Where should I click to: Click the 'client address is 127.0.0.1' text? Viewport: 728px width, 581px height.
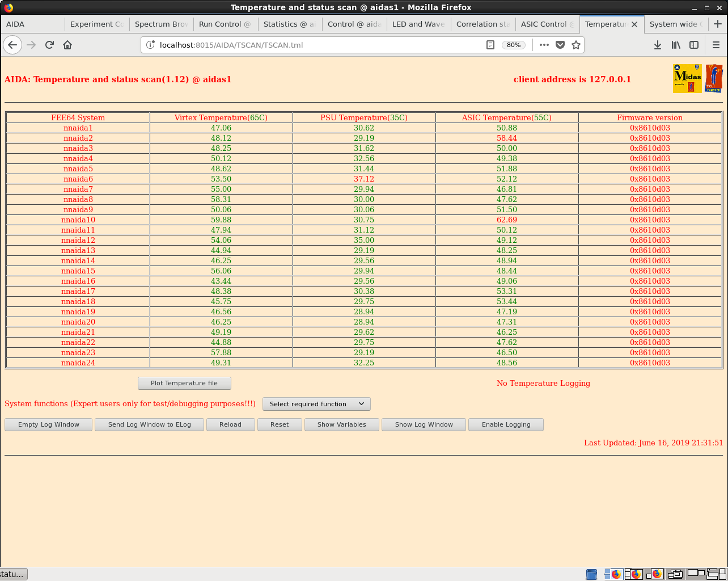(x=572, y=79)
